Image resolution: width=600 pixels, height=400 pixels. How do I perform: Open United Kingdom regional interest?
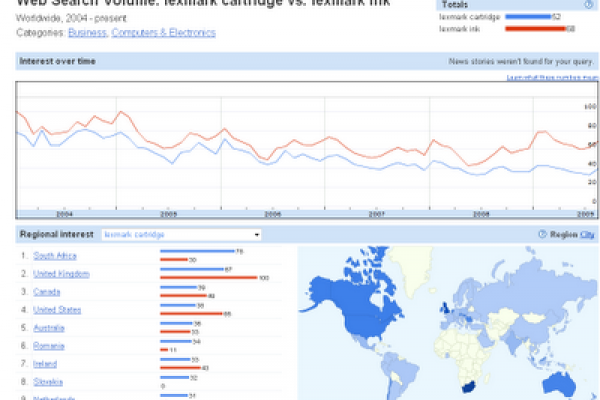(x=60, y=273)
